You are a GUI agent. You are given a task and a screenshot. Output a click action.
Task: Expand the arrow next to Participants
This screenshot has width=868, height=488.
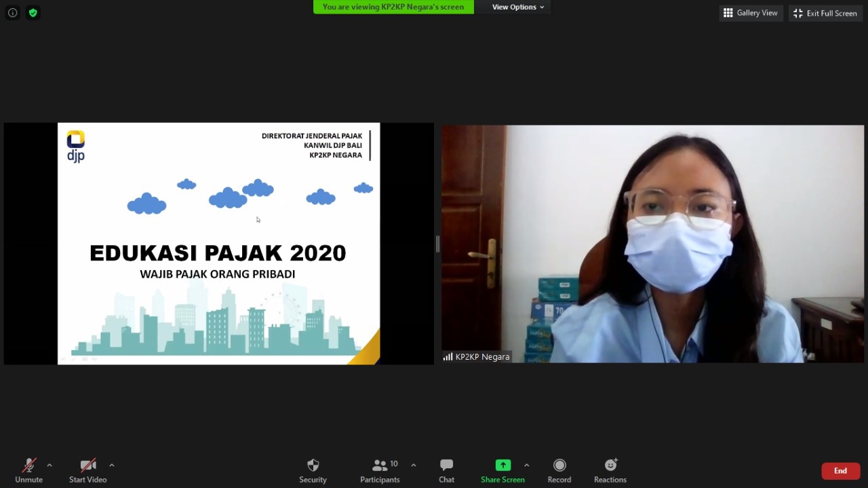413,466
